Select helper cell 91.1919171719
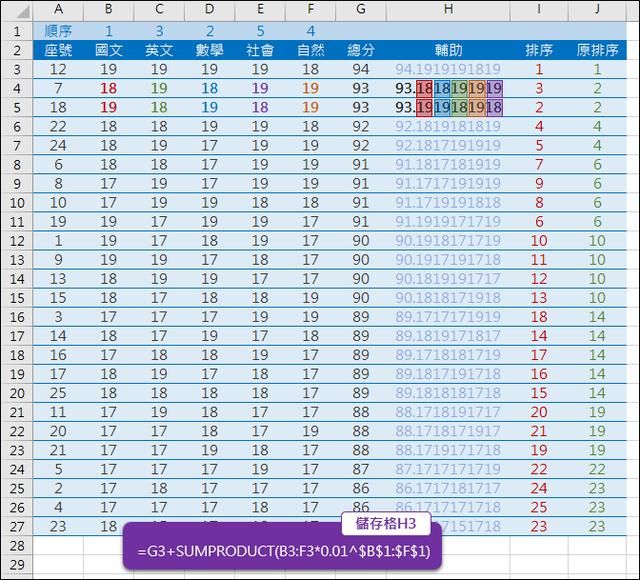This screenshot has height=580, width=640. point(448,222)
